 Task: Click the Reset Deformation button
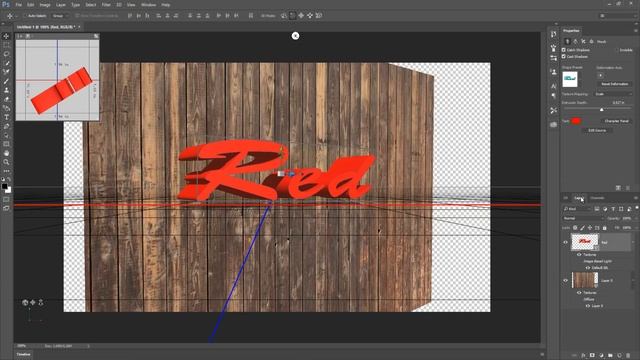(615, 84)
